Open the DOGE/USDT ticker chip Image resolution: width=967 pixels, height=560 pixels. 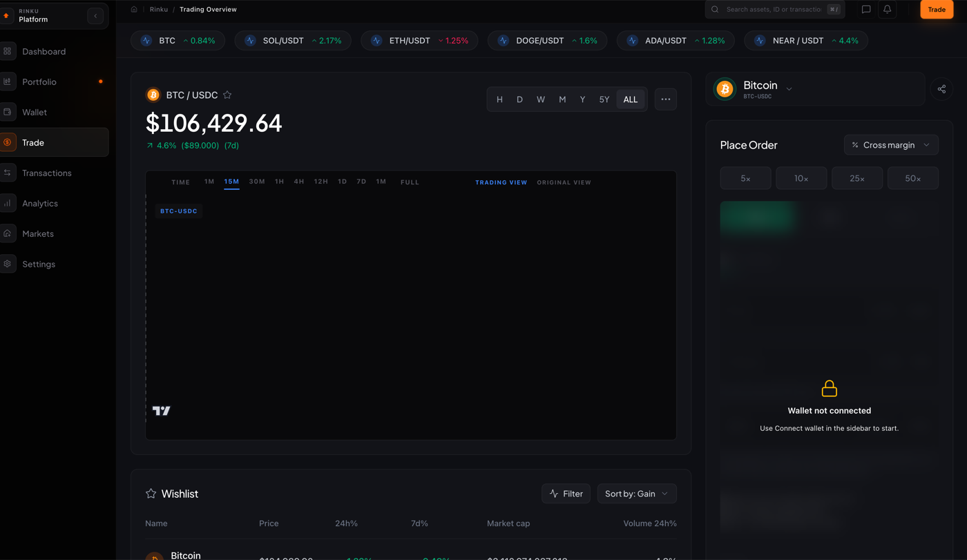pyautogui.click(x=547, y=41)
